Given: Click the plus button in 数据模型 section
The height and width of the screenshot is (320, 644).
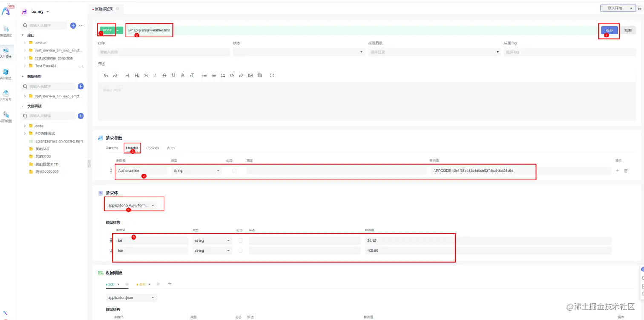Looking at the screenshot, I should [81, 86].
